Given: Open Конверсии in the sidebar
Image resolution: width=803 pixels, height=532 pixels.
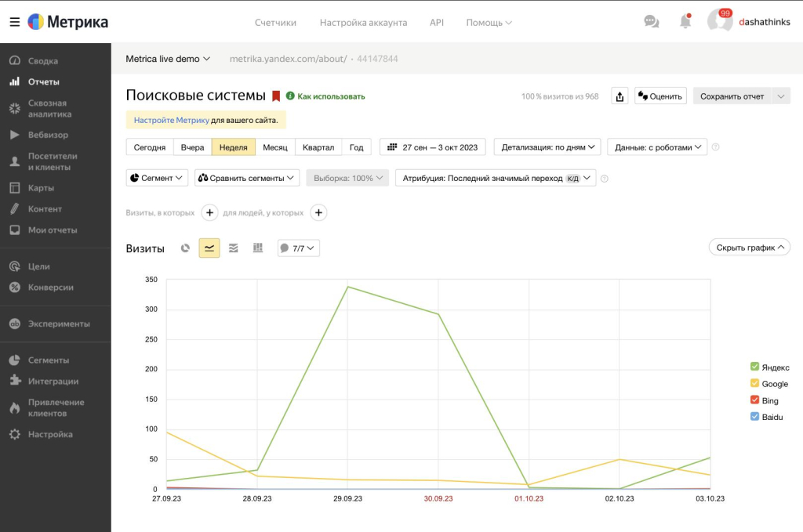Looking at the screenshot, I should pyautogui.click(x=50, y=288).
